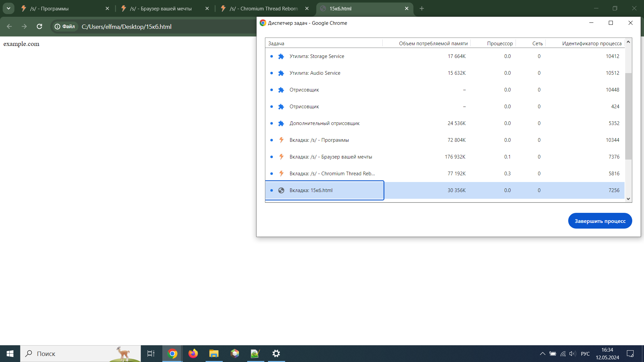Sort by Процессор column header
The height and width of the screenshot is (362, 644).
pos(499,44)
